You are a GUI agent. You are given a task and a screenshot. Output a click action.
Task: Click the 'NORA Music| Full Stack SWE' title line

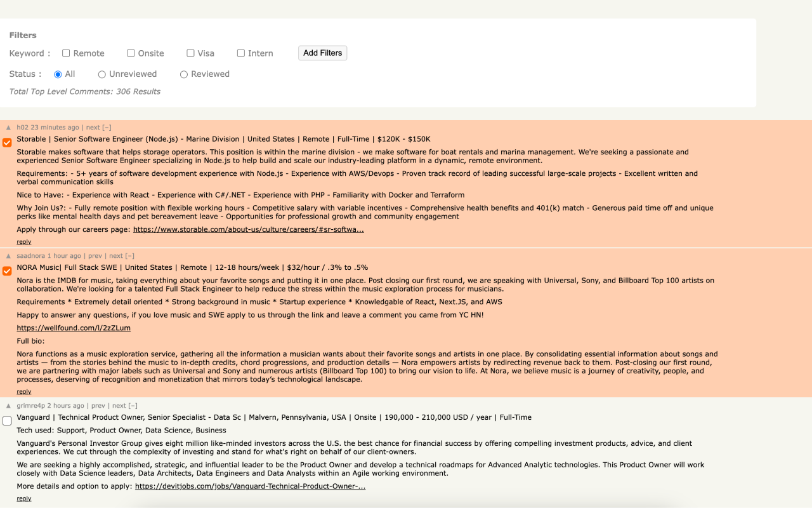192,267
